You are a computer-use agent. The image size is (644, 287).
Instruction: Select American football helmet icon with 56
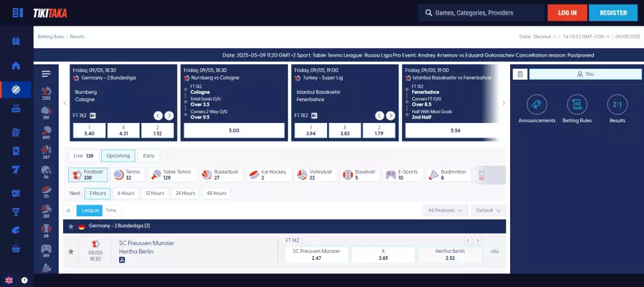[46, 172]
